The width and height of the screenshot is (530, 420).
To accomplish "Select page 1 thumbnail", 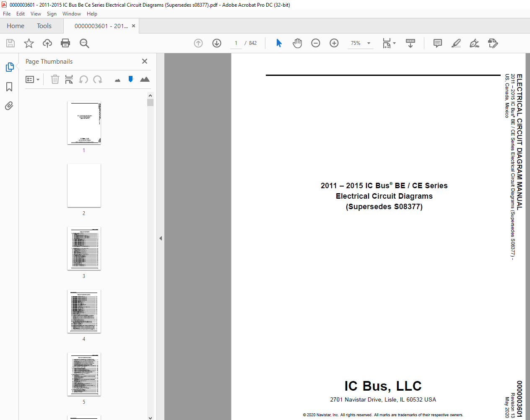I will click(84, 123).
